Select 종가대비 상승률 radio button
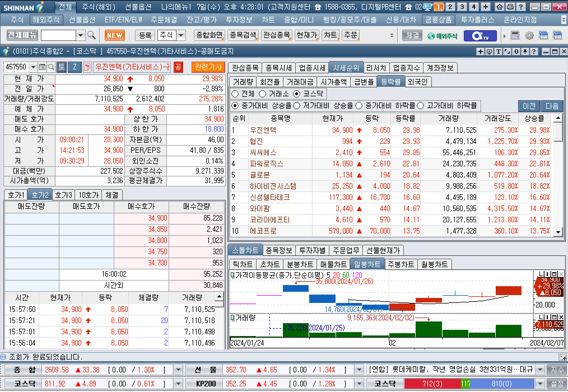The width and height of the screenshot is (568, 392). pyautogui.click(x=235, y=105)
